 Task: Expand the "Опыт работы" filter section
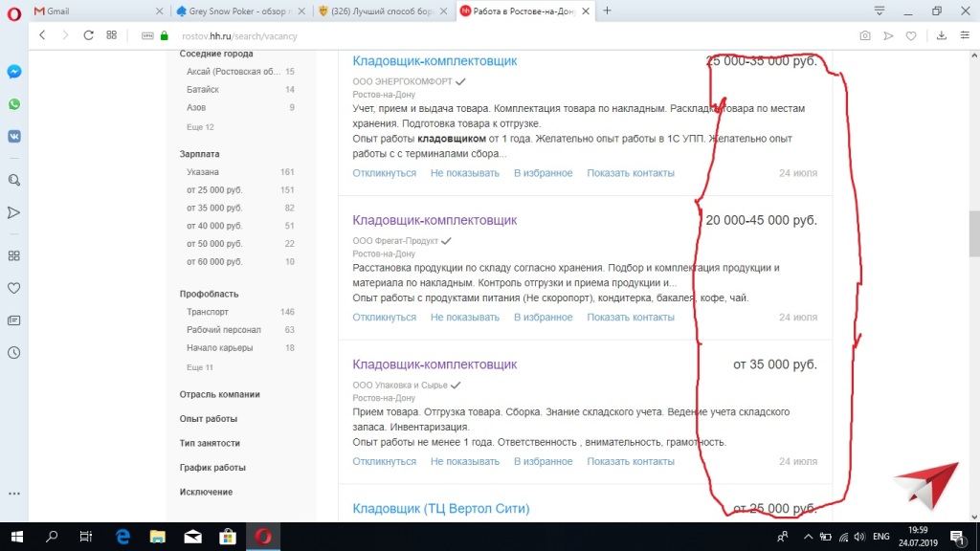coord(208,419)
